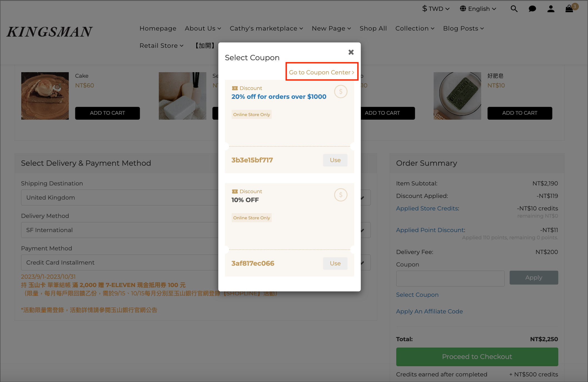Open the 【加開】 menu item

point(205,46)
